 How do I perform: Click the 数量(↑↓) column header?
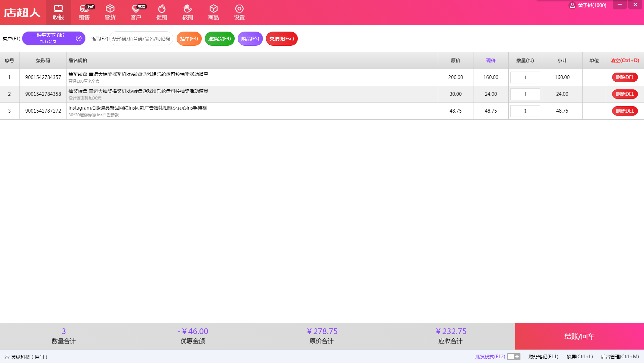pyautogui.click(x=525, y=61)
